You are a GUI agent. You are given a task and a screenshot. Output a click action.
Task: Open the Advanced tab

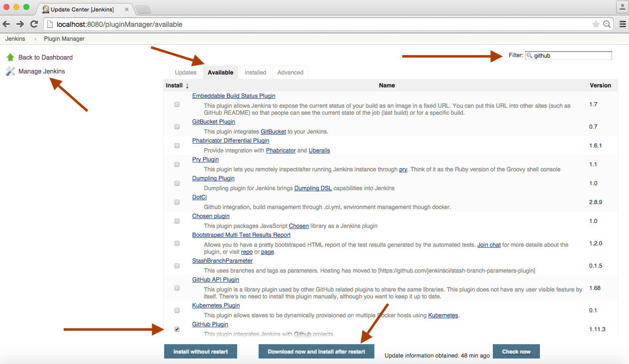pos(290,73)
